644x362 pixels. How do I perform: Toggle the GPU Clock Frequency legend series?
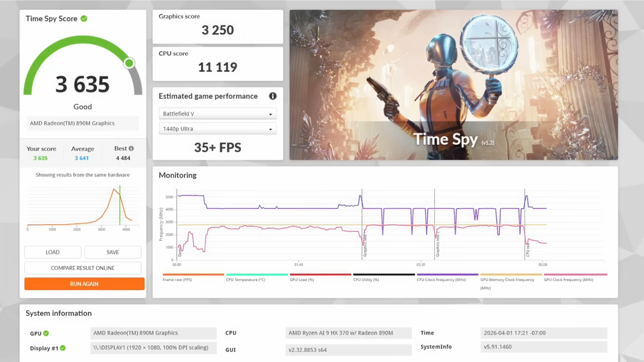coord(575,277)
